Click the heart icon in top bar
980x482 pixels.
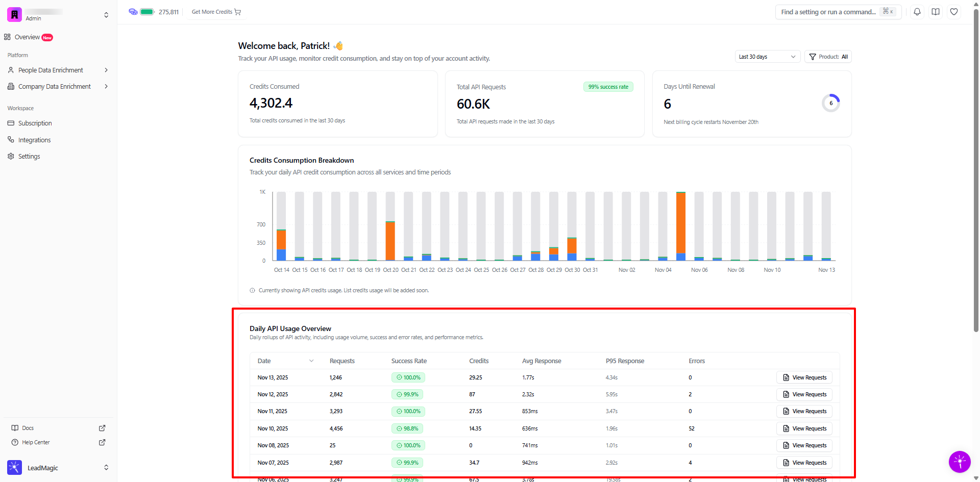click(x=953, y=12)
